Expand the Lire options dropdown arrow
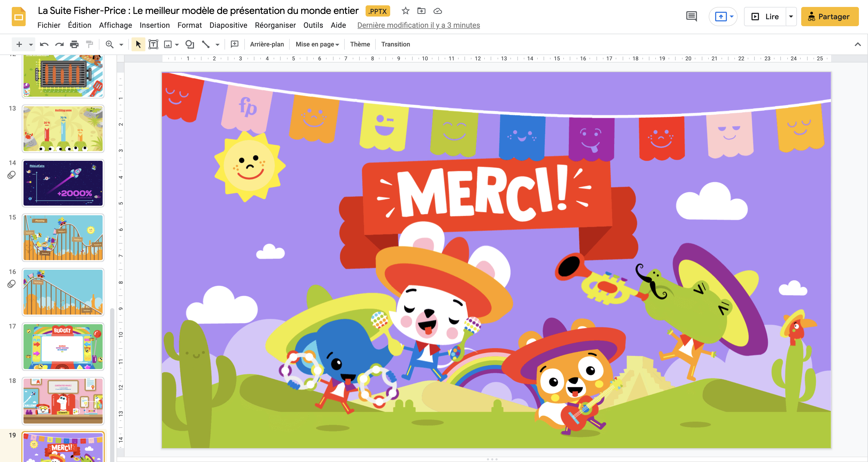The height and width of the screenshot is (462, 868). click(x=791, y=16)
